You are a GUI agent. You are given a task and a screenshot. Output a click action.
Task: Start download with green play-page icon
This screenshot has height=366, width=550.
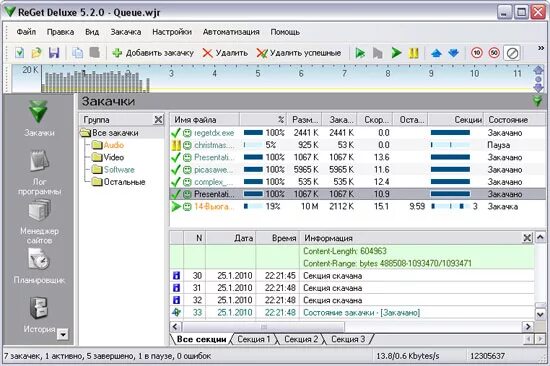click(x=360, y=53)
